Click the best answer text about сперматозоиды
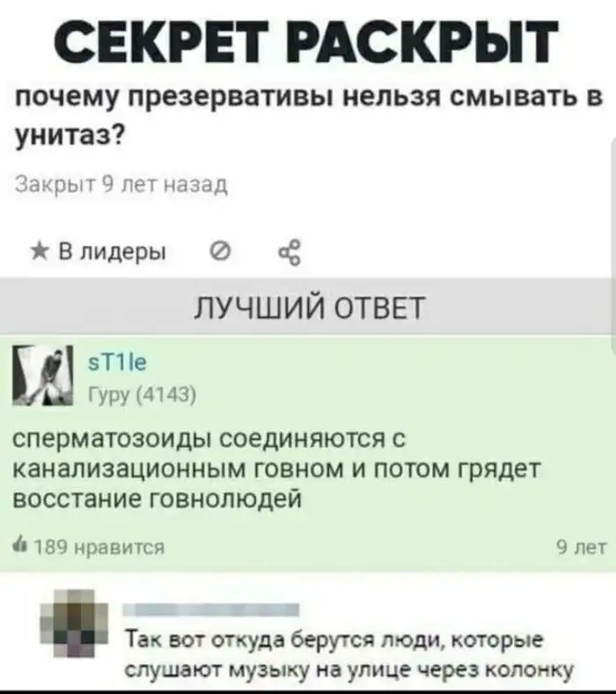This screenshot has width=616, height=694. [x=277, y=469]
